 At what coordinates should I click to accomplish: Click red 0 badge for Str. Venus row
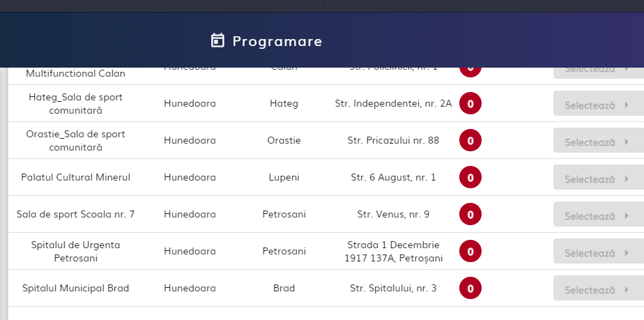coord(470,215)
